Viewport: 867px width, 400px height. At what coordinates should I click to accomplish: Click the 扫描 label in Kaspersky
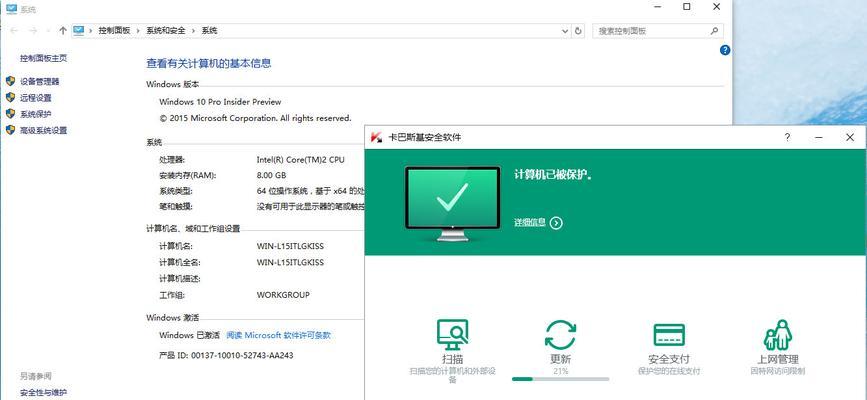pyautogui.click(x=452, y=359)
